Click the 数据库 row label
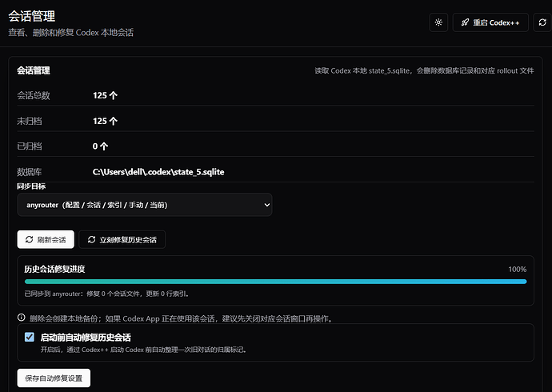The width and height of the screenshot is (552, 392). point(30,172)
